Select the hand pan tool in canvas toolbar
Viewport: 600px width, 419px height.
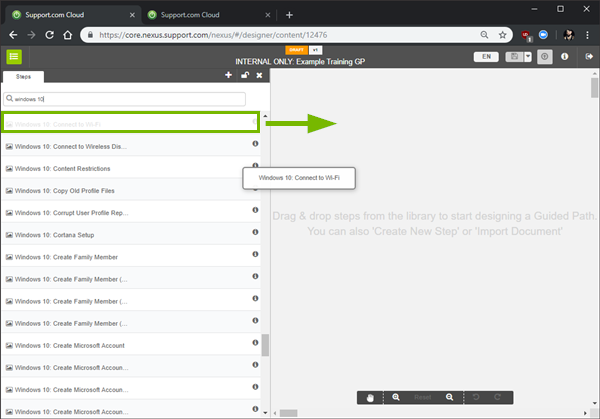coord(370,398)
